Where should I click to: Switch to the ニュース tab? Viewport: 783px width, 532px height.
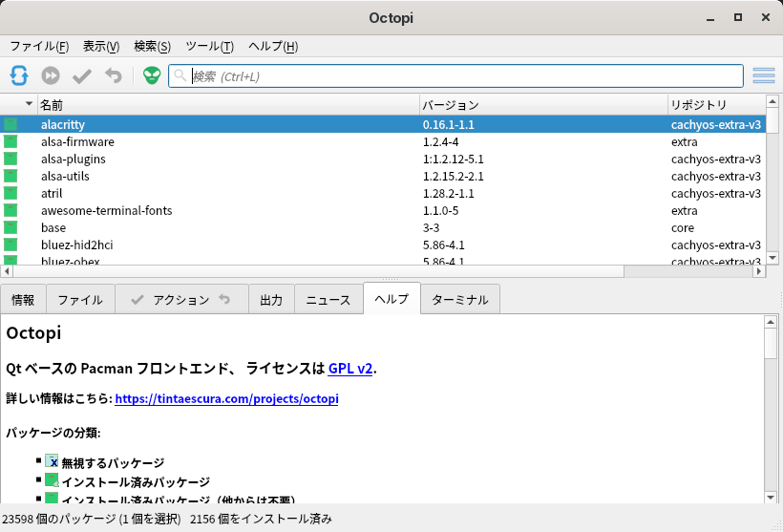(x=328, y=300)
